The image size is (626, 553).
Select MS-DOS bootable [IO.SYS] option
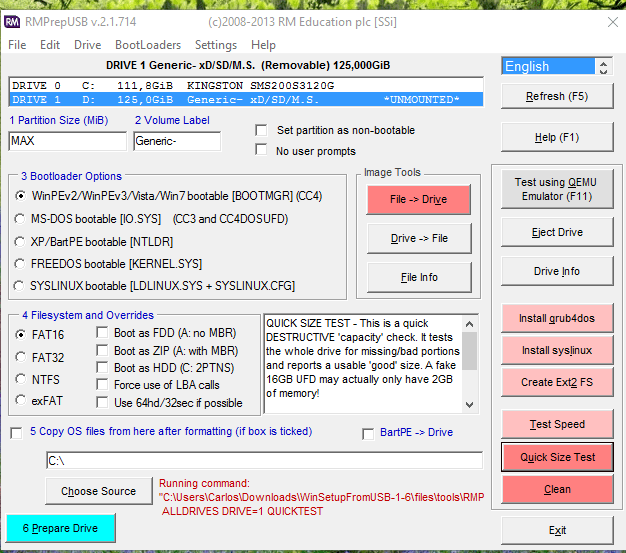[21, 218]
